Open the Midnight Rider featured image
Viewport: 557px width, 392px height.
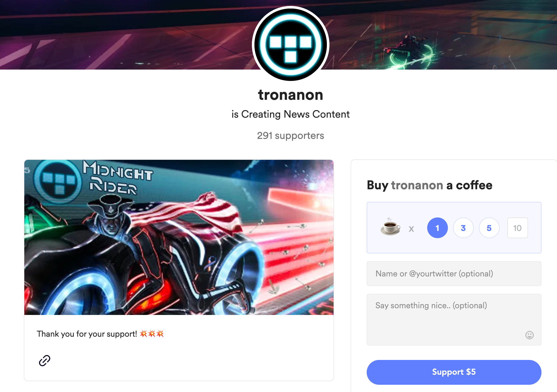pyautogui.click(x=179, y=237)
